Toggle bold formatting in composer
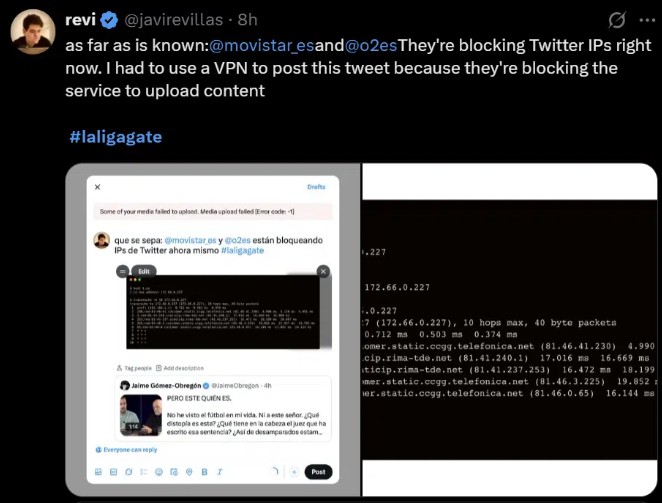662x503 pixels. tap(204, 472)
